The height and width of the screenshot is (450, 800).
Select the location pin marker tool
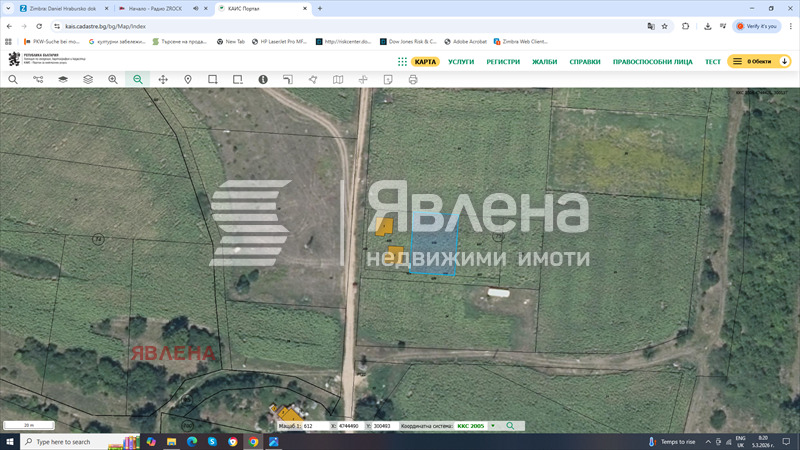pyautogui.click(x=188, y=79)
